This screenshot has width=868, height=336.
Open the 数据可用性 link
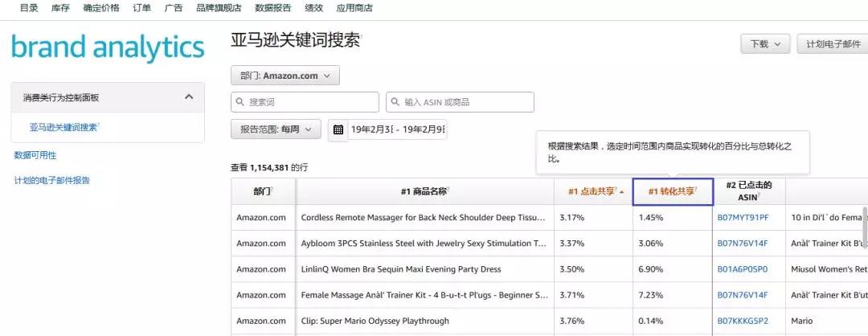tap(35, 156)
